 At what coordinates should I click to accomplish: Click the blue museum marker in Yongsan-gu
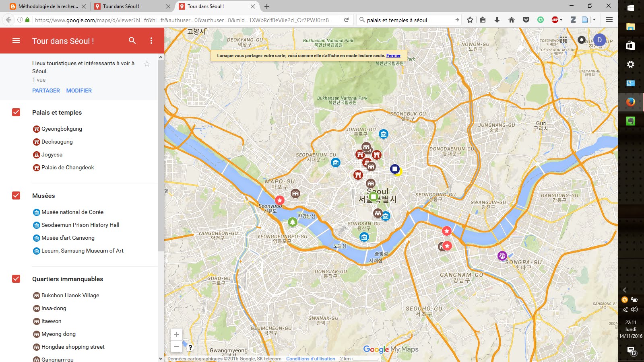364,237
